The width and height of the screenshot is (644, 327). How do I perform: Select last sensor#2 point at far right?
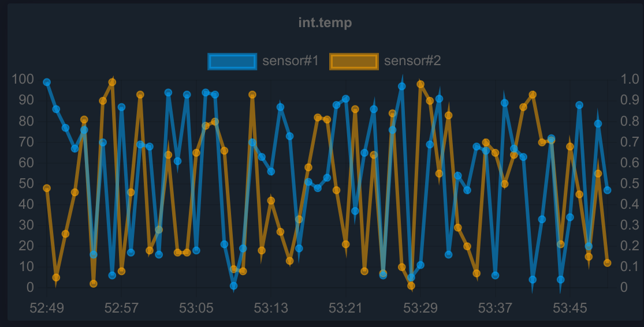coord(608,263)
